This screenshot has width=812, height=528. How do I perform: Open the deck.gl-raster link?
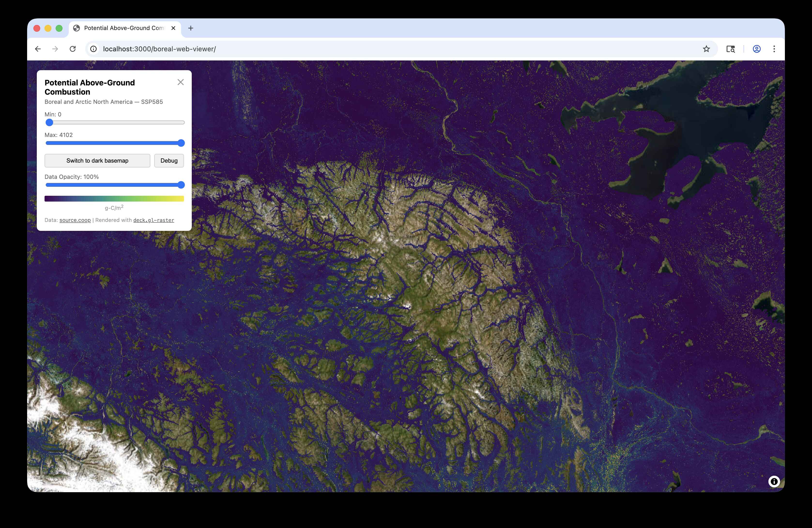tap(153, 220)
